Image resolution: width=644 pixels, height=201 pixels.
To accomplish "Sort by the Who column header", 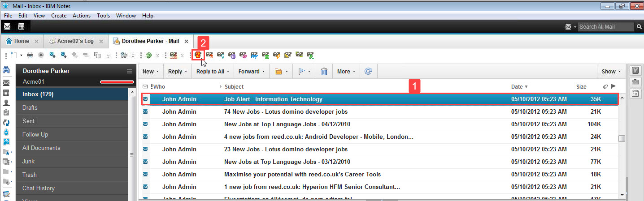I will point(160,86).
